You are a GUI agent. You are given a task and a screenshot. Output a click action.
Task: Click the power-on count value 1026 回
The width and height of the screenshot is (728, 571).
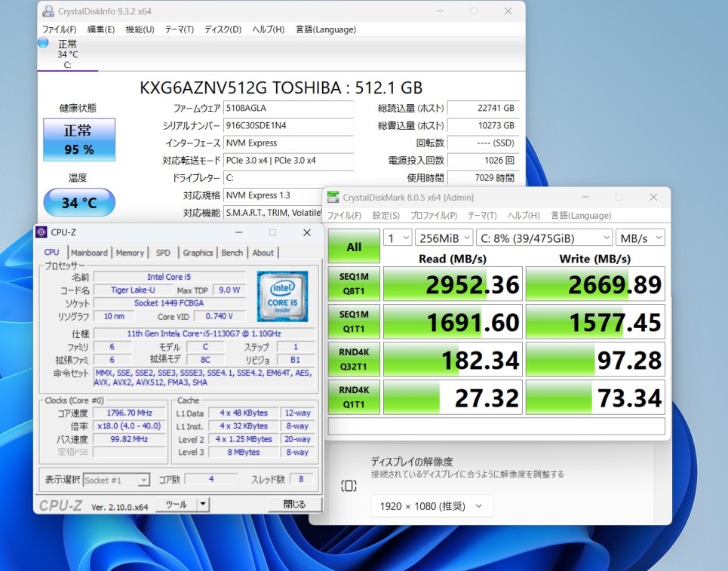pos(483,161)
